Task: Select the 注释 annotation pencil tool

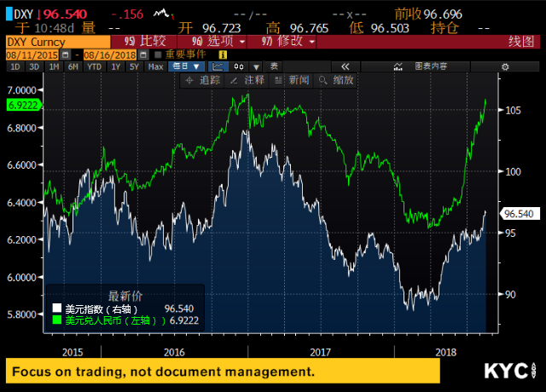Action: pyautogui.click(x=248, y=80)
